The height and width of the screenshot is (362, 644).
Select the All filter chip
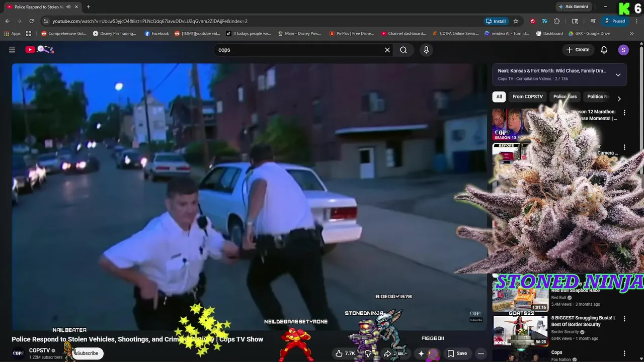(499, 97)
